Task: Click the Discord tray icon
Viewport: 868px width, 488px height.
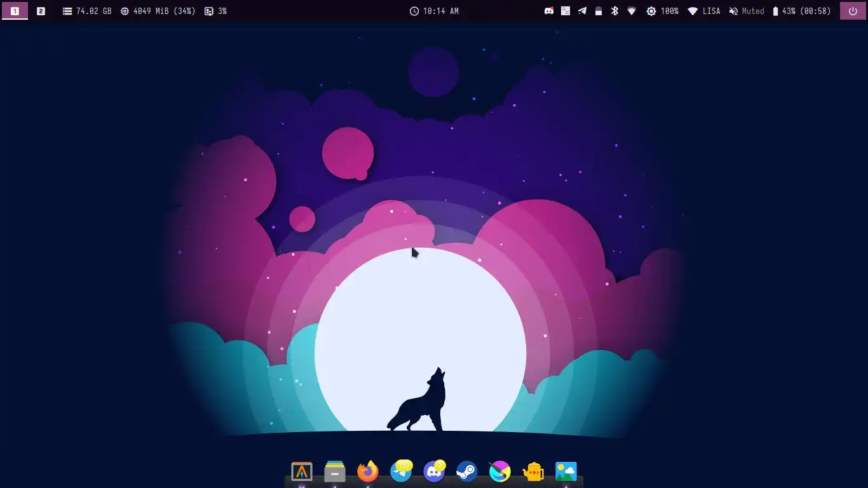Action: 549,11
